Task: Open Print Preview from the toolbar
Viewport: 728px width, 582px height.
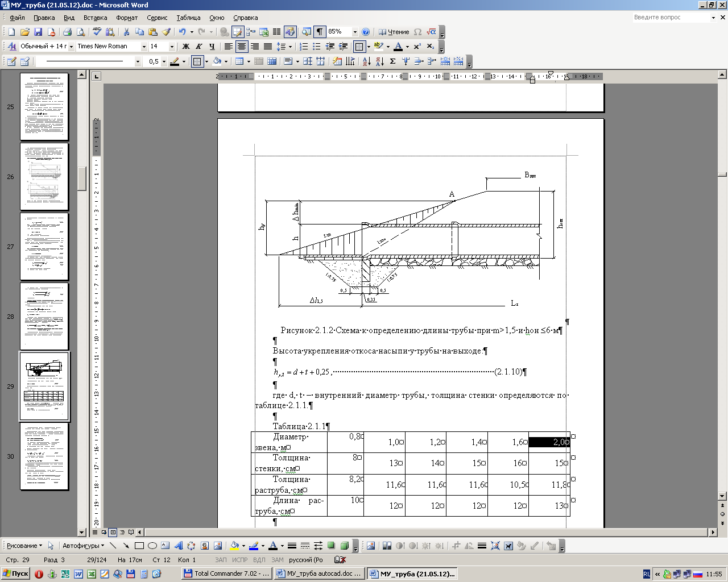Action: point(81,32)
